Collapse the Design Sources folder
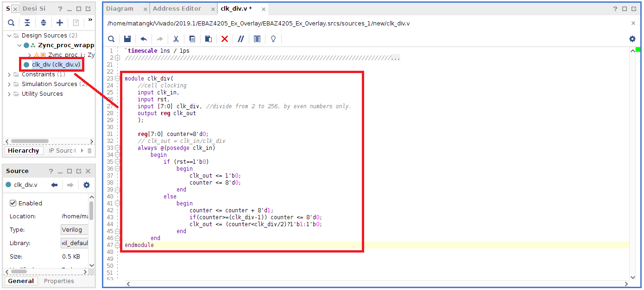Image resolution: width=644 pixels, height=290 pixels. point(9,35)
